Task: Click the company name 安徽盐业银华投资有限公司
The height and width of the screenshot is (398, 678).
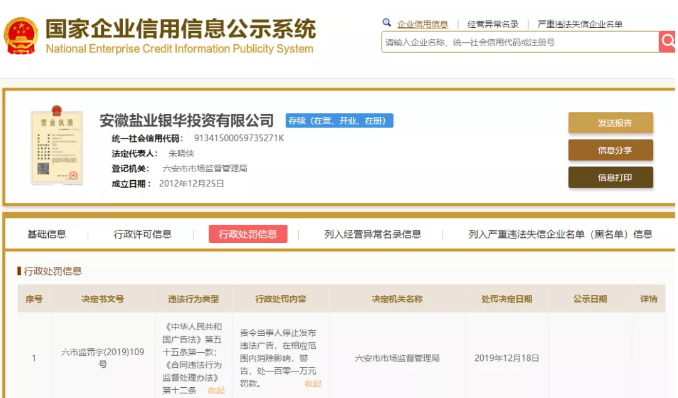Action: pyautogui.click(x=186, y=121)
